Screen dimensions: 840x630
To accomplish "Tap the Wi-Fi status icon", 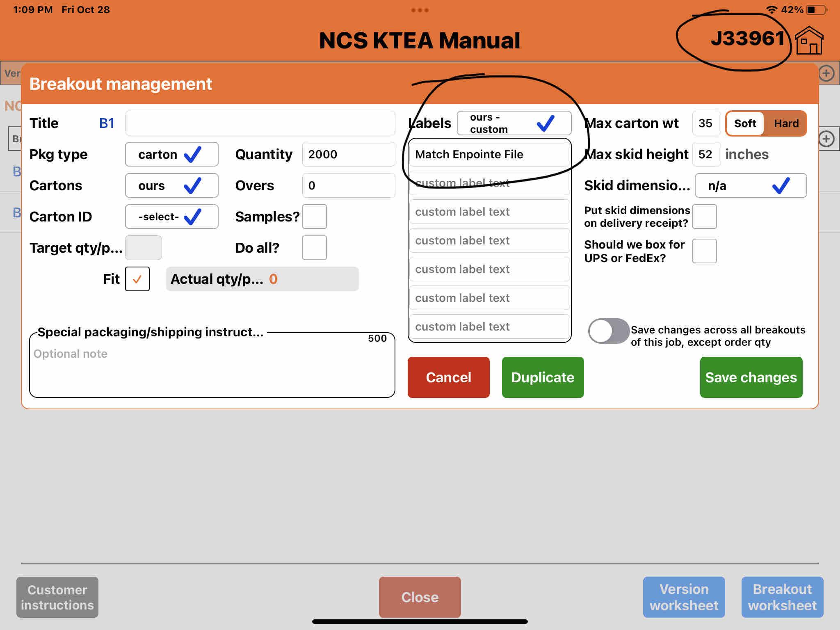I will [772, 10].
